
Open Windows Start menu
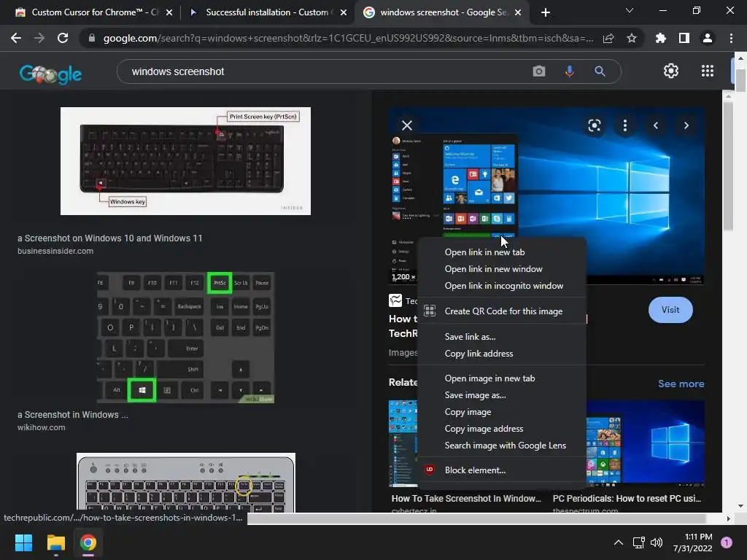point(23,542)
